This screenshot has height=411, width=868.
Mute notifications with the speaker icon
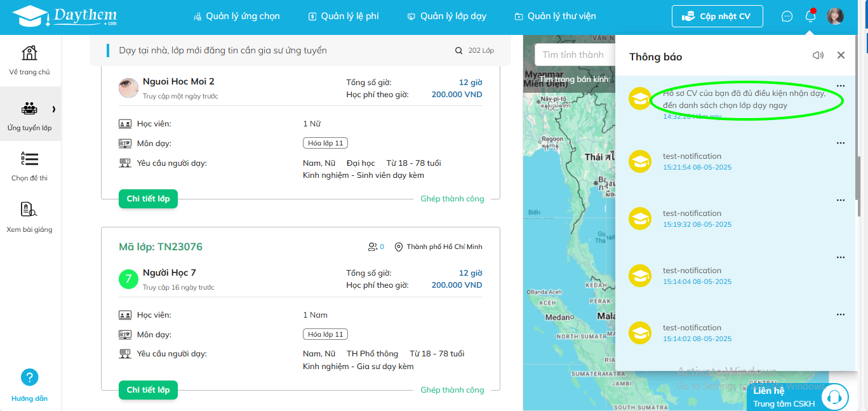pos(818,55)
